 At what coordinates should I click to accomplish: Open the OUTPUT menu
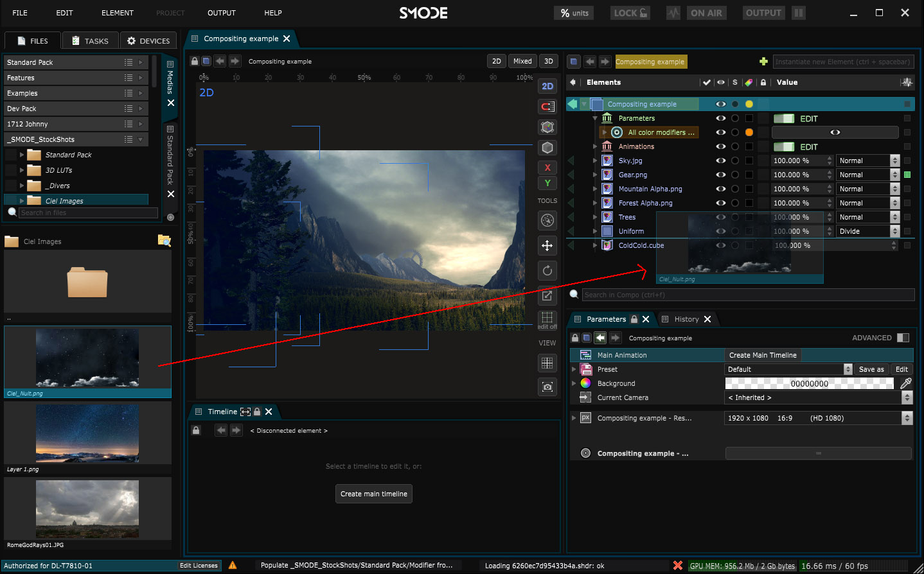click(222, 13)
